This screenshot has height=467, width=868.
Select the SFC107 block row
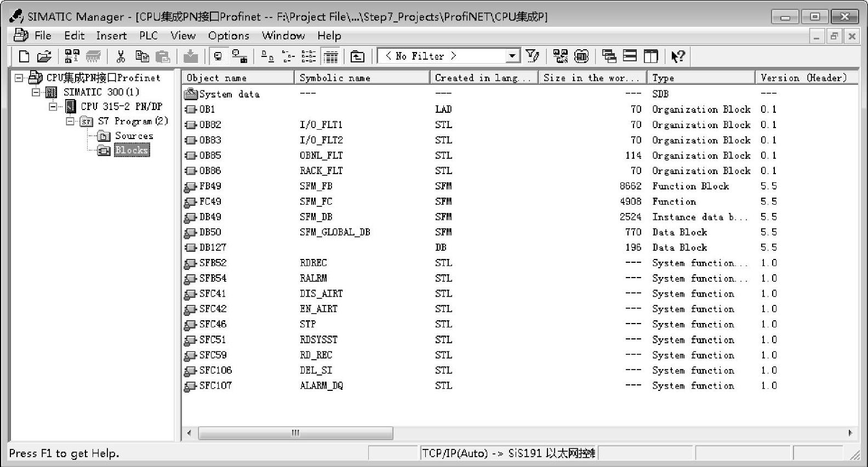point(519,385)
